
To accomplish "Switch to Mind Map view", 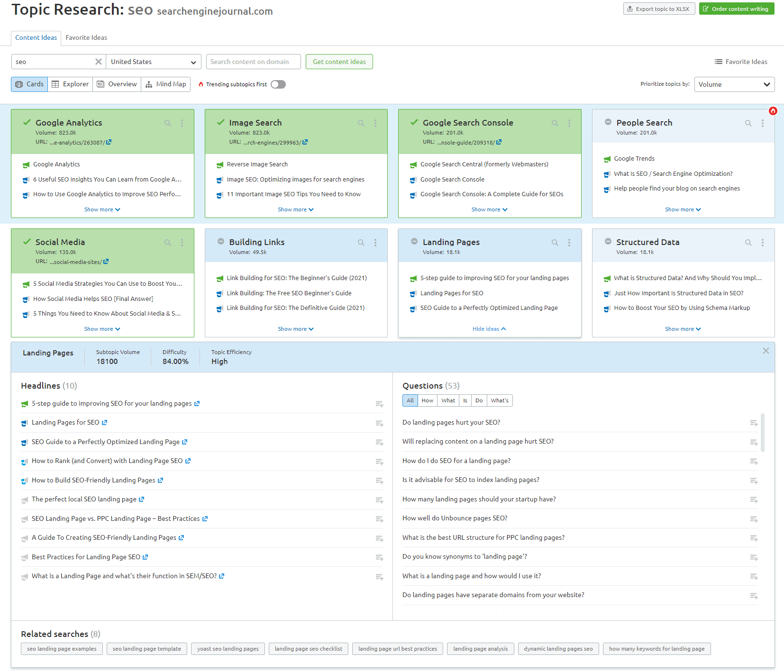I will (166, 84).
